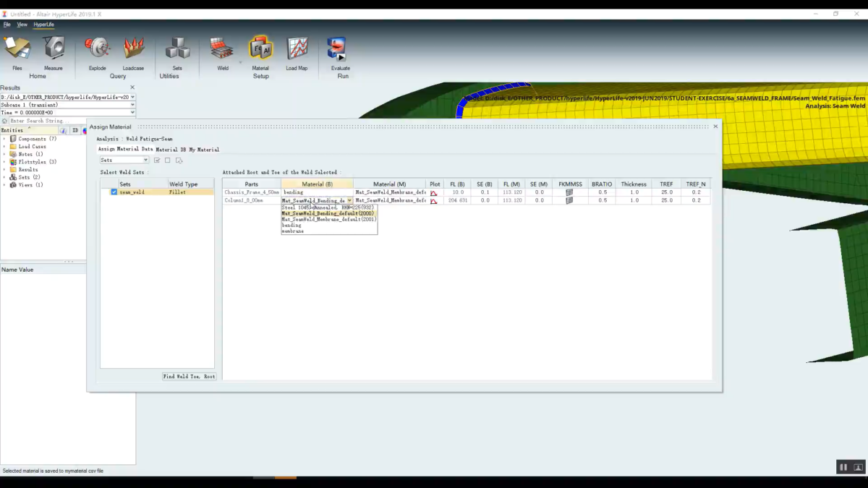Viewport: 868px width, 488px height.
Task: Click the Material (B) column header
Action: click(x=318, y=184)
